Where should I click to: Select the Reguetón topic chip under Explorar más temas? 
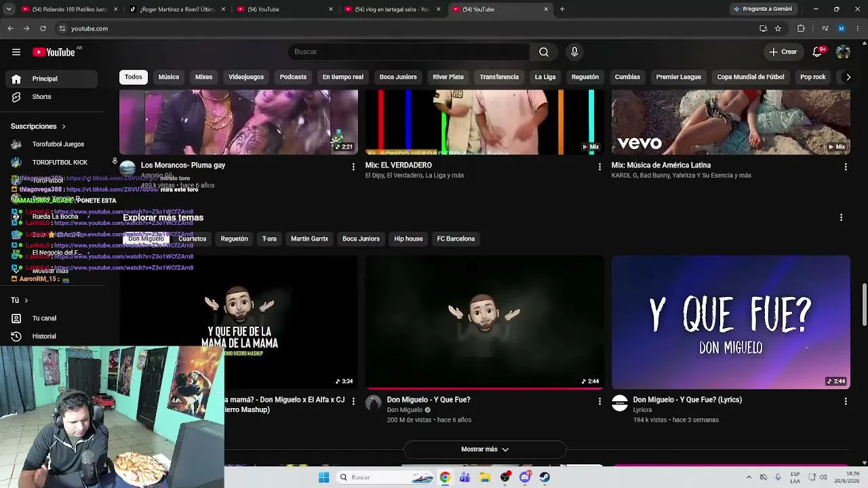point(234,239)
